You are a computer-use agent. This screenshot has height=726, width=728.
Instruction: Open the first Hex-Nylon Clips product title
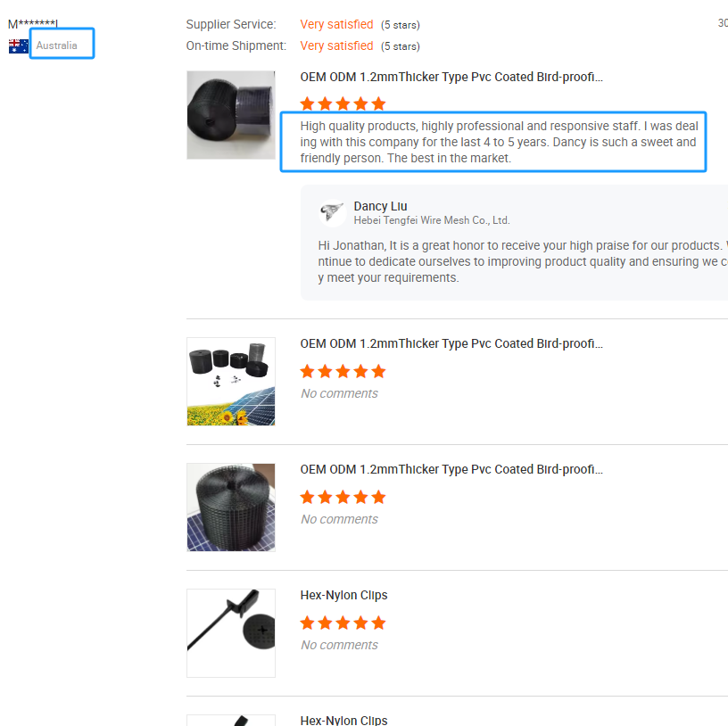click(343, 595)
